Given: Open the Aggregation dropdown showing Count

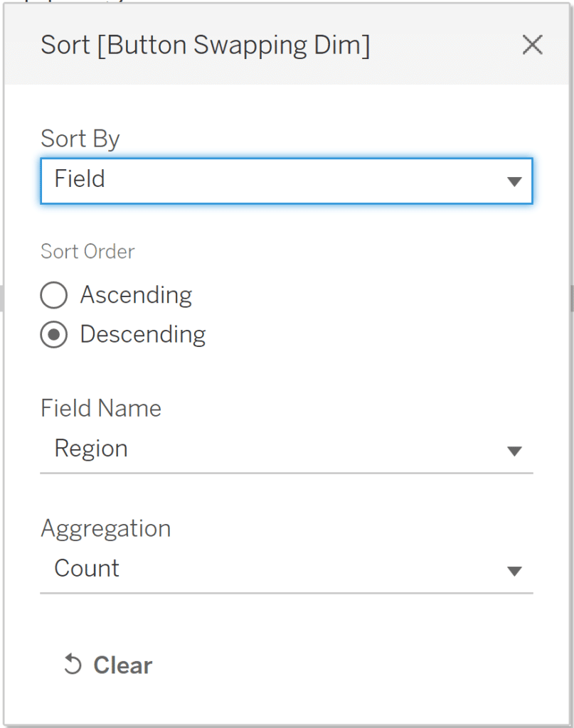Looking at the screenshot, I should point(285,569).
